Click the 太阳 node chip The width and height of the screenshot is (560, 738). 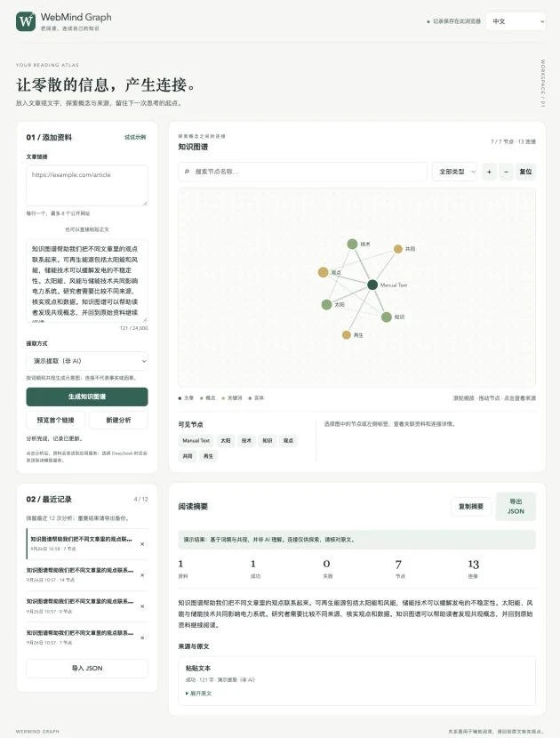[x=226, y=440]
